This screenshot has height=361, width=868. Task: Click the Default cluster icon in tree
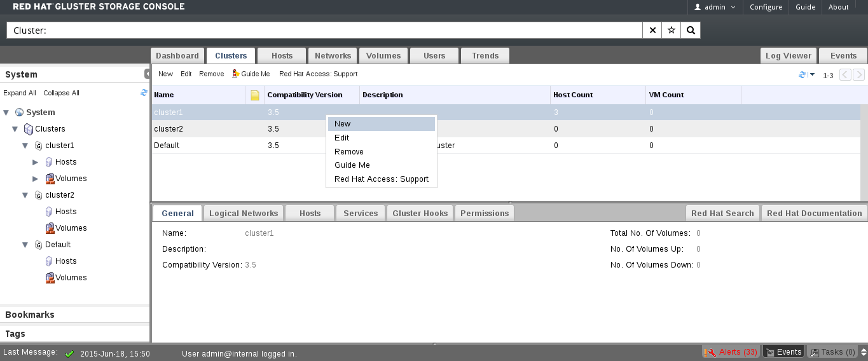pyautogui.click(x=39, y=245)
